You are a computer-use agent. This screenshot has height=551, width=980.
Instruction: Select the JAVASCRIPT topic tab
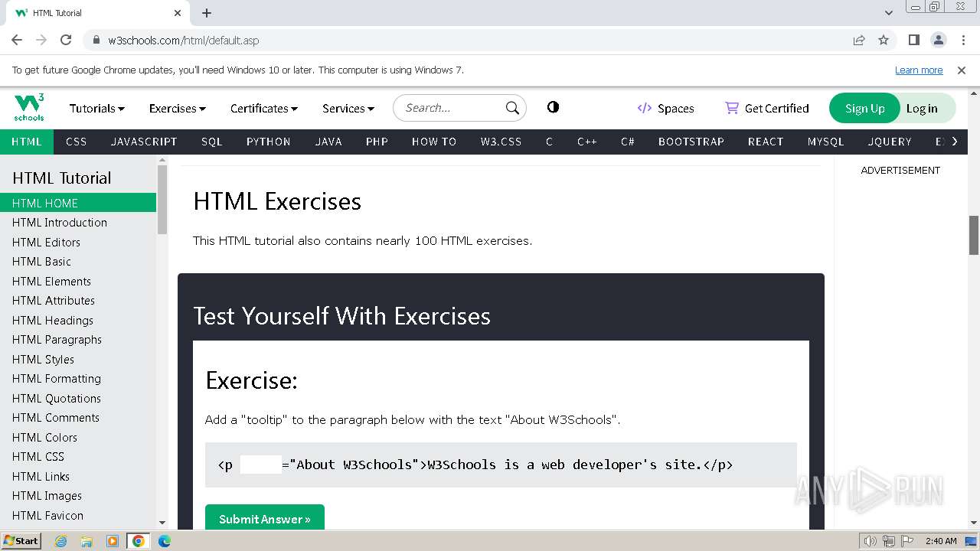click(144, 142)
